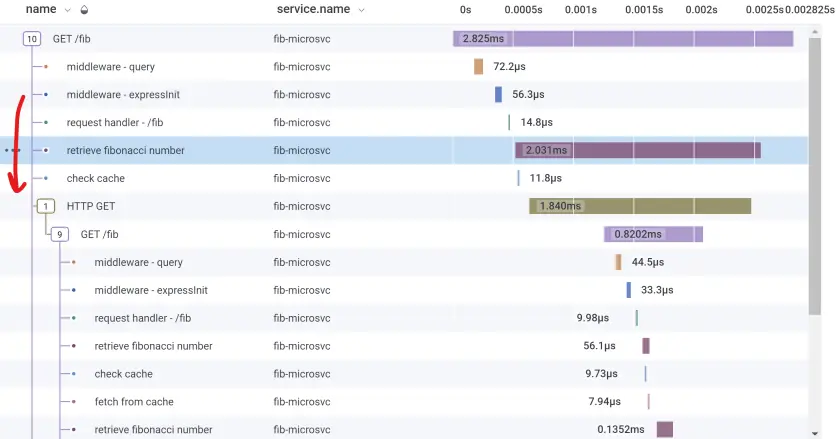
Task: Click the 2.825ms root span duration bar
Action: click(622, 39)
